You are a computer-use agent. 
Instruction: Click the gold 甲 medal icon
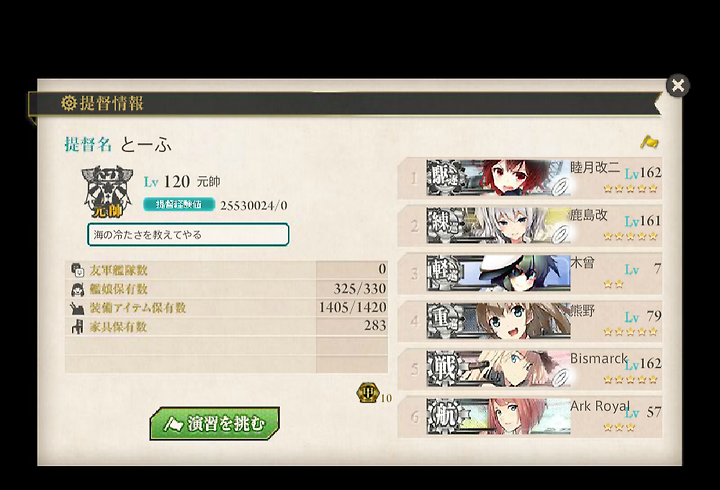[367, 393]
